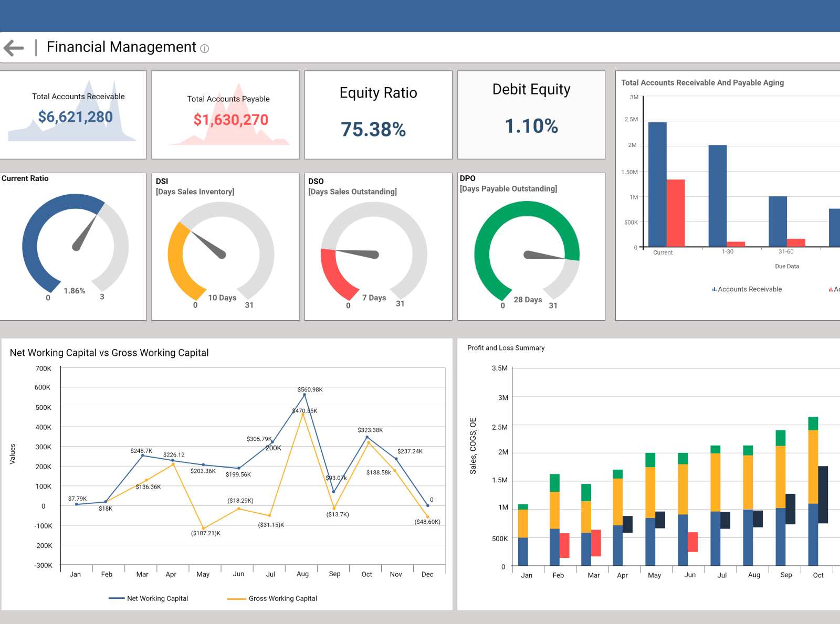This screenshot has height=624, width=840.
Task: Click the blue 1-30 bar in Aging chart
Action: [718, 196]
